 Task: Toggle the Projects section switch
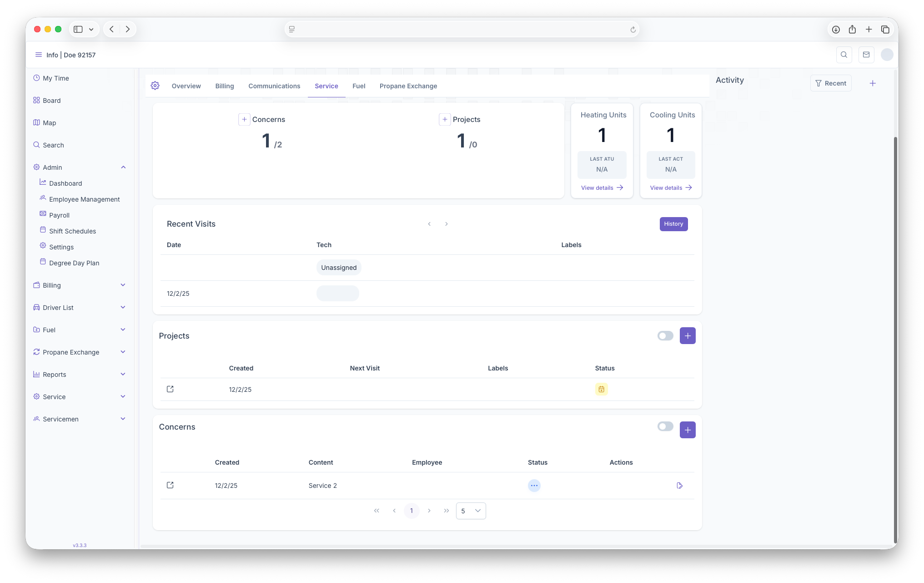tap(665, 336)
